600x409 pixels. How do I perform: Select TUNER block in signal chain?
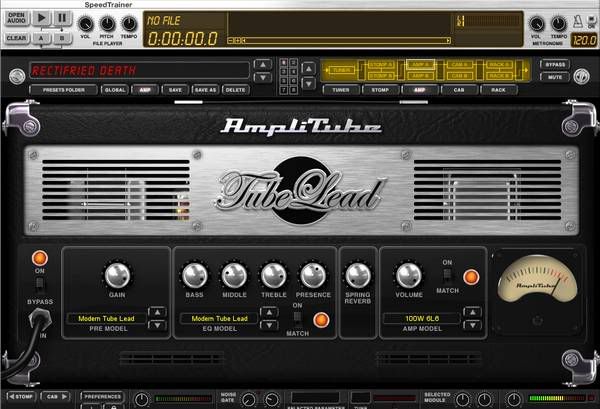pyautogui.click(x=341, y=70)
